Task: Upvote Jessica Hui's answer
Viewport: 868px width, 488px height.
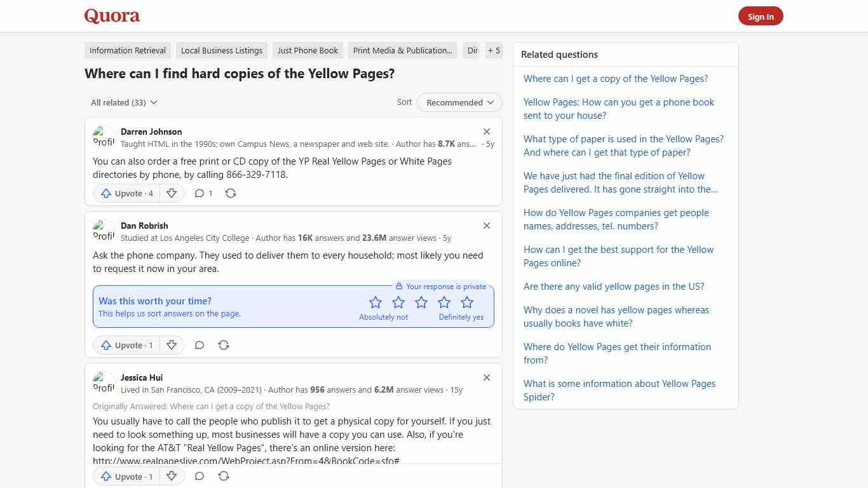Action: tap(126, 476)
